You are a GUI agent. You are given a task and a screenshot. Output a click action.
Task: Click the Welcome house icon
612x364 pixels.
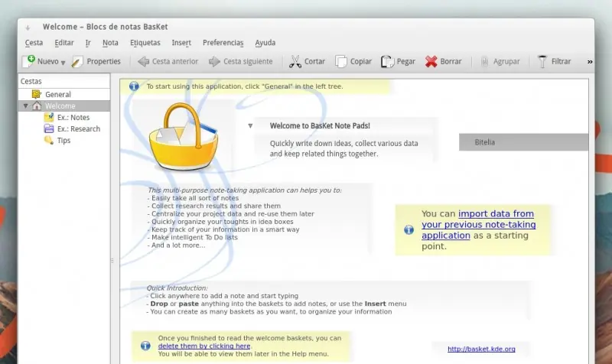[x=37, y=106]
